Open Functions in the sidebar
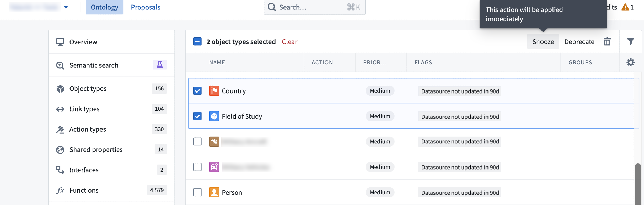Screen dimensions: 644x205 pyautogui.click(x=111, y=190)
